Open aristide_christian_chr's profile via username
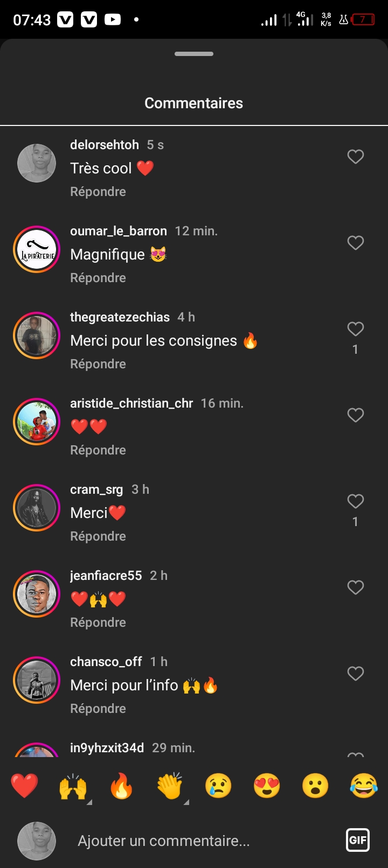388x868 pixels. pos(131,403)
